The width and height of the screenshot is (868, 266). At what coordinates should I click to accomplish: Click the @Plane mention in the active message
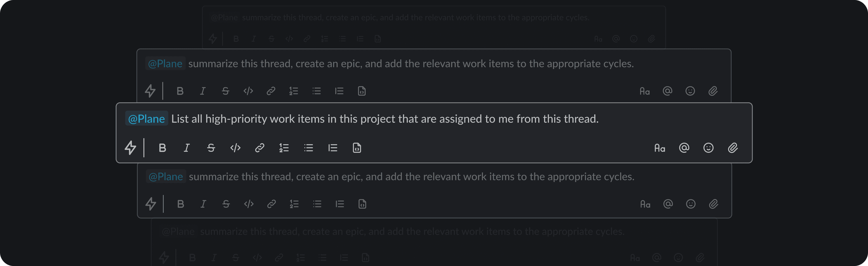(146, 119)
